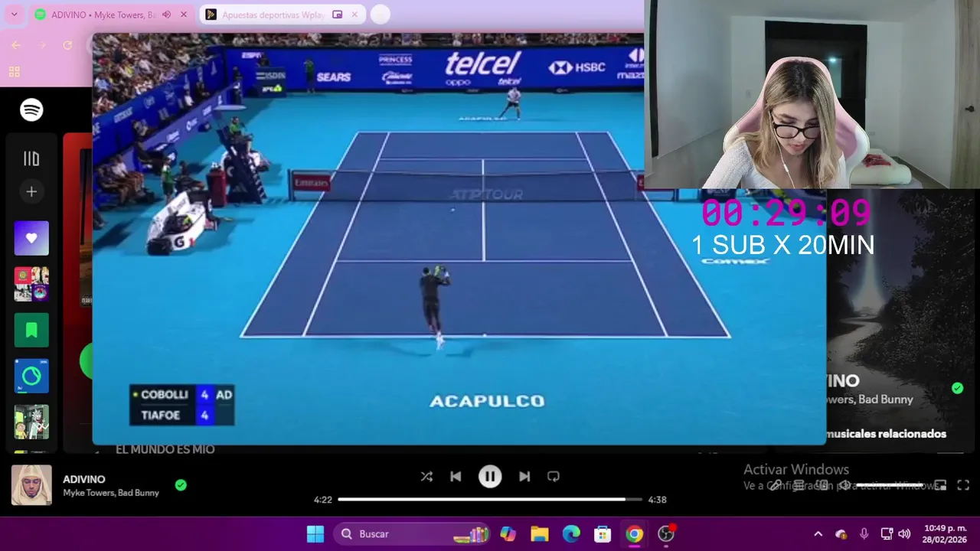
Task: Open File Explorer from the taskbar
Action: point(540,534)
